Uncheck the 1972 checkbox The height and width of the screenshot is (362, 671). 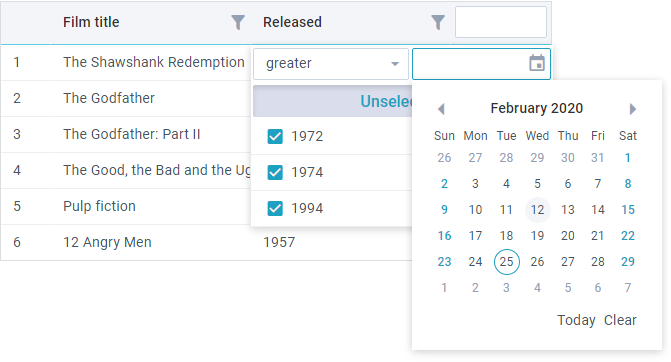[x=275, y=136]
